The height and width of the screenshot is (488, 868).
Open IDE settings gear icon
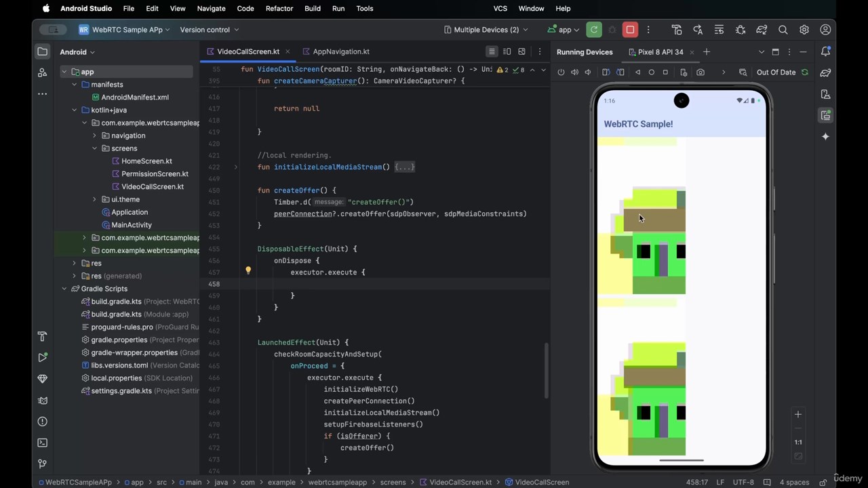click(804, 30)
